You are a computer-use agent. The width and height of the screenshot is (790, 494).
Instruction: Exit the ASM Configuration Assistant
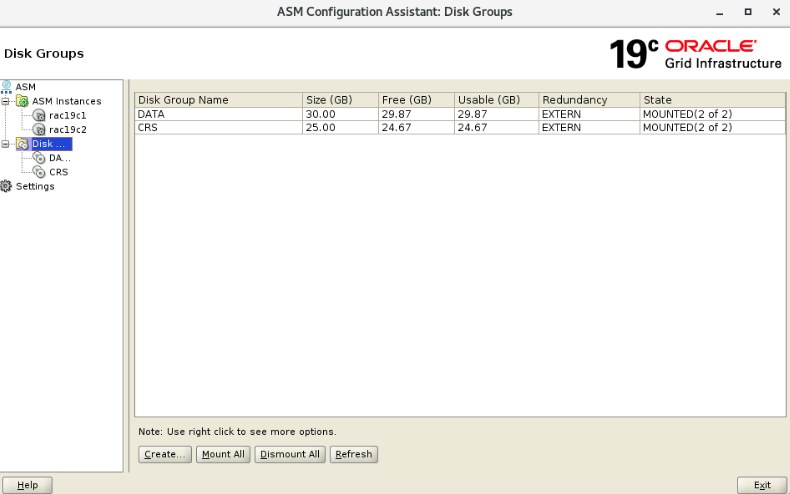click(x=762, y=485)
